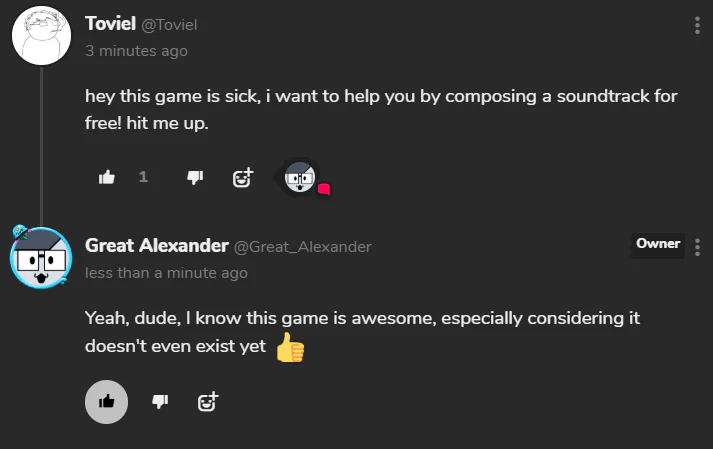Like Toviel's comment with thumbs up
This screenshot has height=449, width=713.
[x=107, y=177]
